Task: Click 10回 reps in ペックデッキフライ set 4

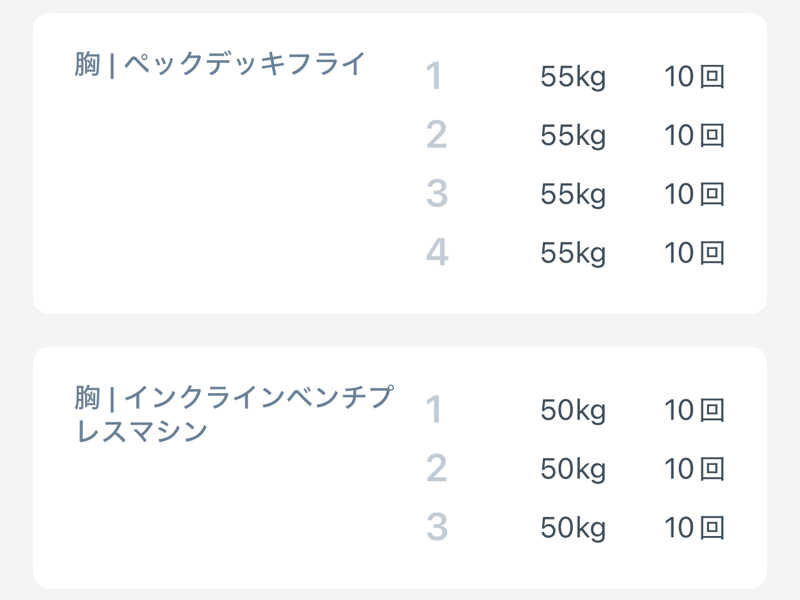Action: point(694,253)
